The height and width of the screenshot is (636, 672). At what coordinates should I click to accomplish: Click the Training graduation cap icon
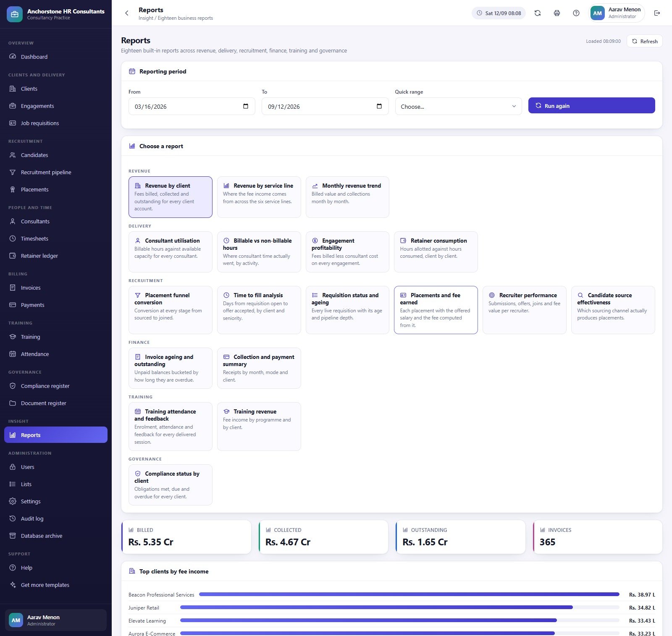pos(13,337)
